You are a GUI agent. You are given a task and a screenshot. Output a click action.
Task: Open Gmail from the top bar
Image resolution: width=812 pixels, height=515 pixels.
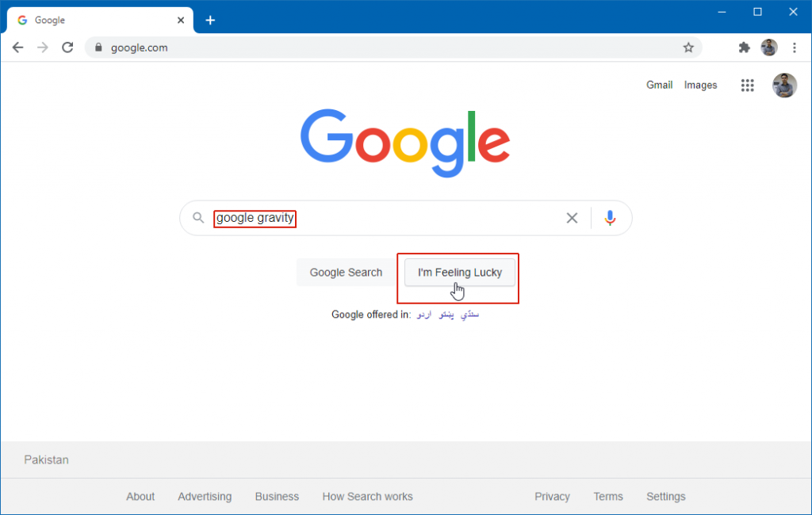point(659,85)
